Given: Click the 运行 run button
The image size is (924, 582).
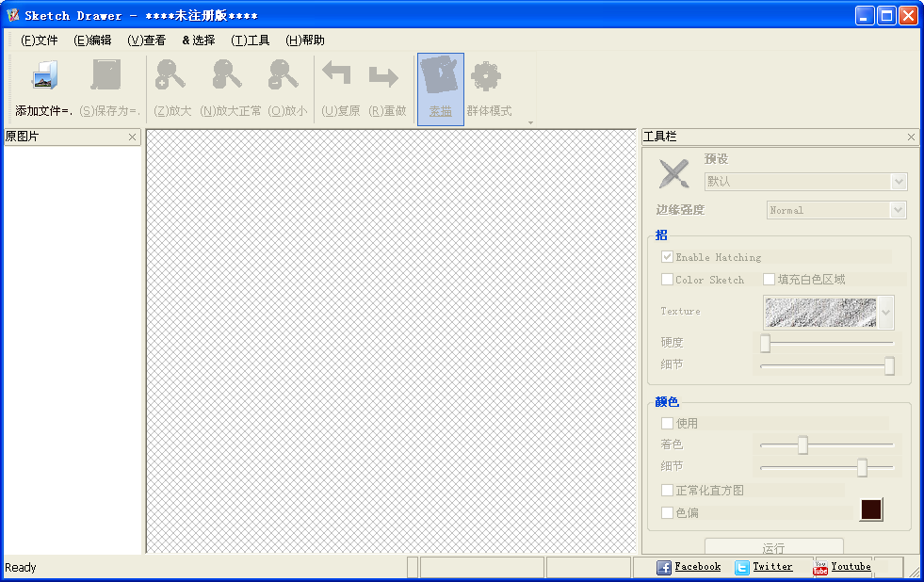Looking at the screenshot, I should tap(773, 546).
